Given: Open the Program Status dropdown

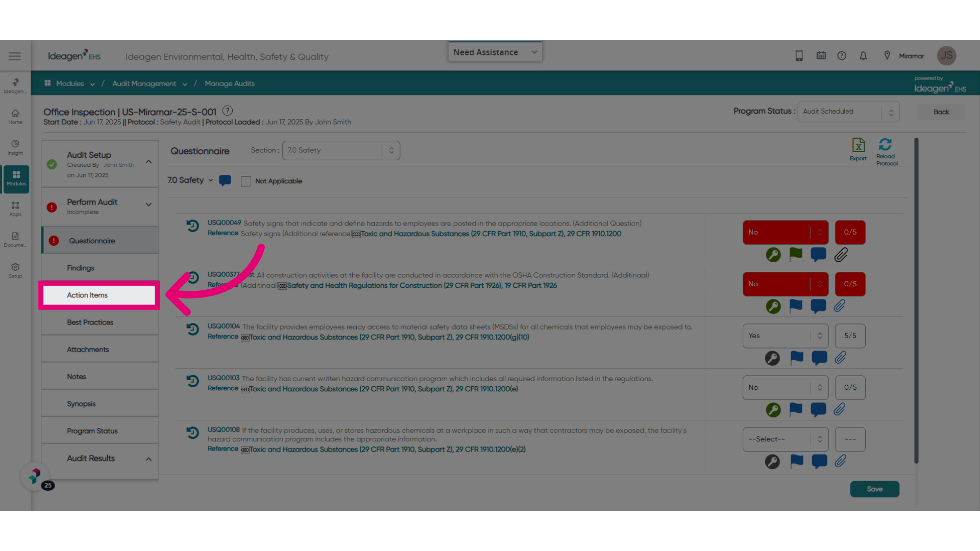Looking at the screenshot, I should [x=848, y=111].
